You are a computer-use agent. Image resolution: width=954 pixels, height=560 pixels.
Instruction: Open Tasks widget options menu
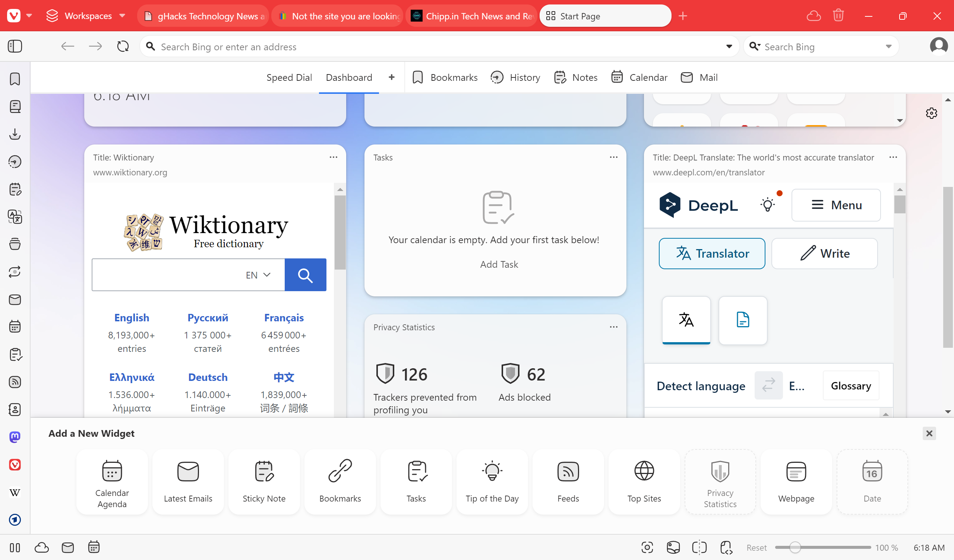613,157
